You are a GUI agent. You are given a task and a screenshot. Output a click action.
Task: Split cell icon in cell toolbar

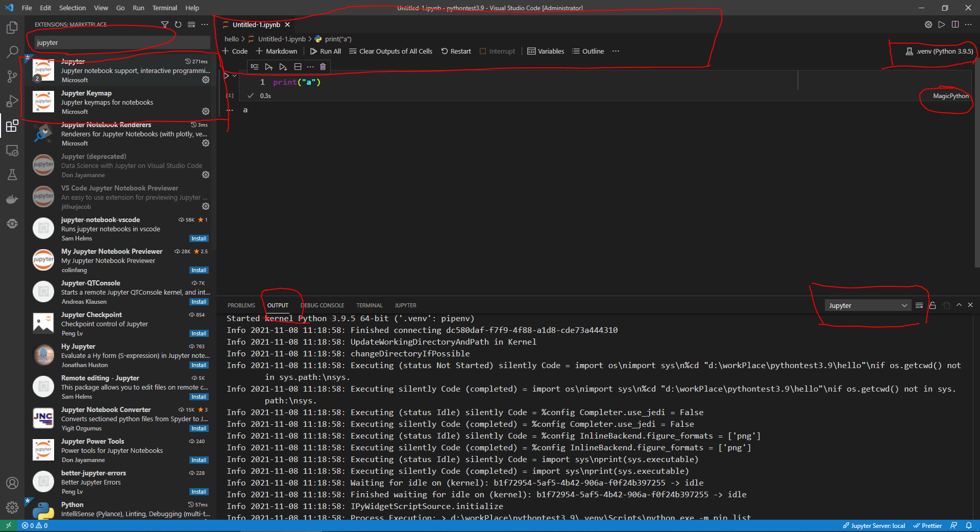(x=298, y=67)
